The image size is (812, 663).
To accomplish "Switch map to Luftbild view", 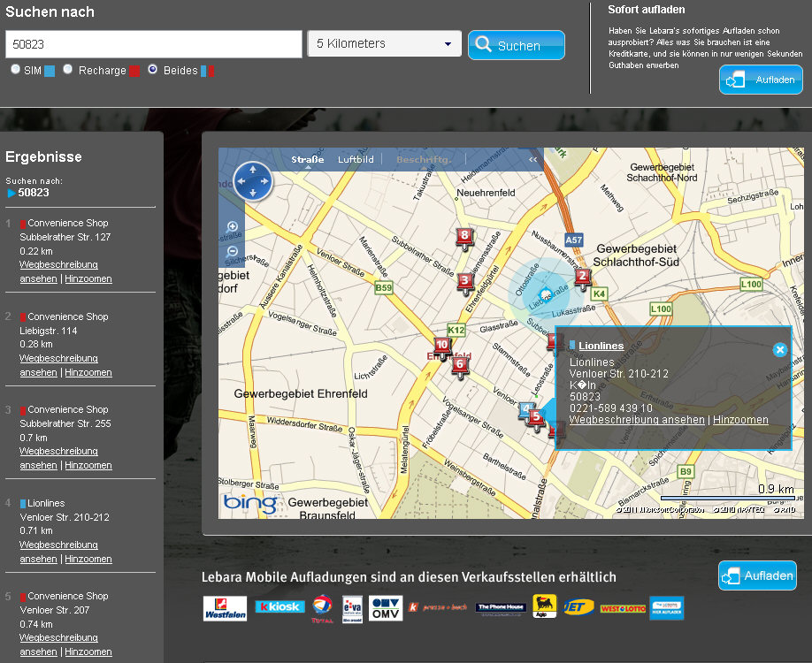I will pyautogui.click(x=356, y=159).
